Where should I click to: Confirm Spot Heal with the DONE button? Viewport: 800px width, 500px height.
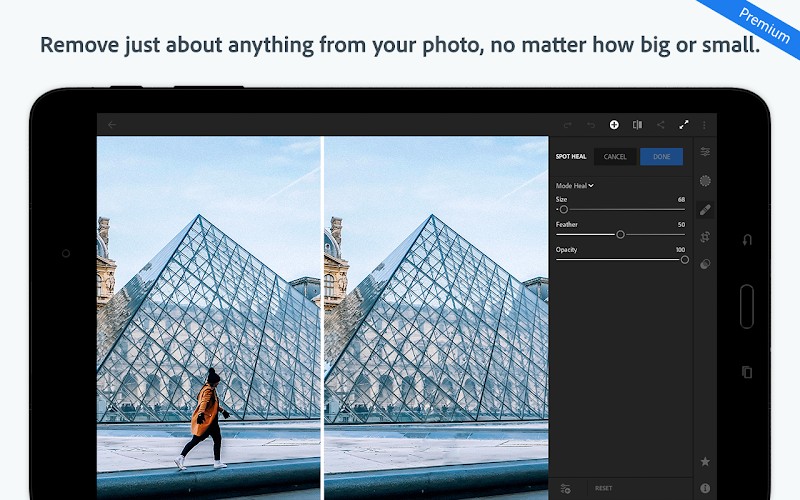coord(661,157)
